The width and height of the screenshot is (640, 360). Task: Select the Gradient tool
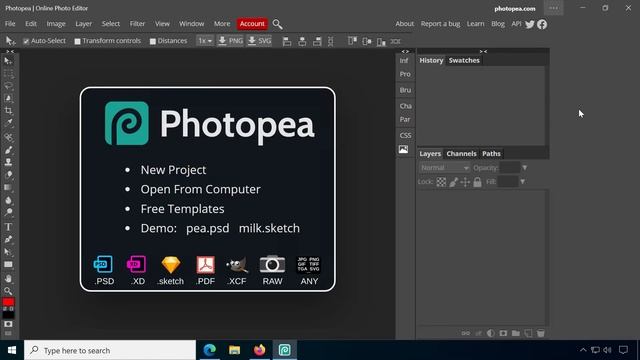coord(8,187)
